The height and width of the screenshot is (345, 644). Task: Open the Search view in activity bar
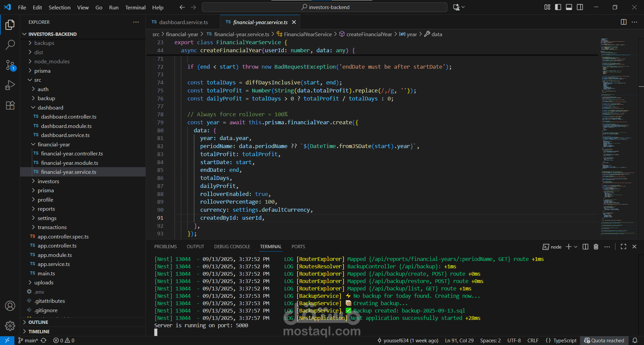click(10, 45)
